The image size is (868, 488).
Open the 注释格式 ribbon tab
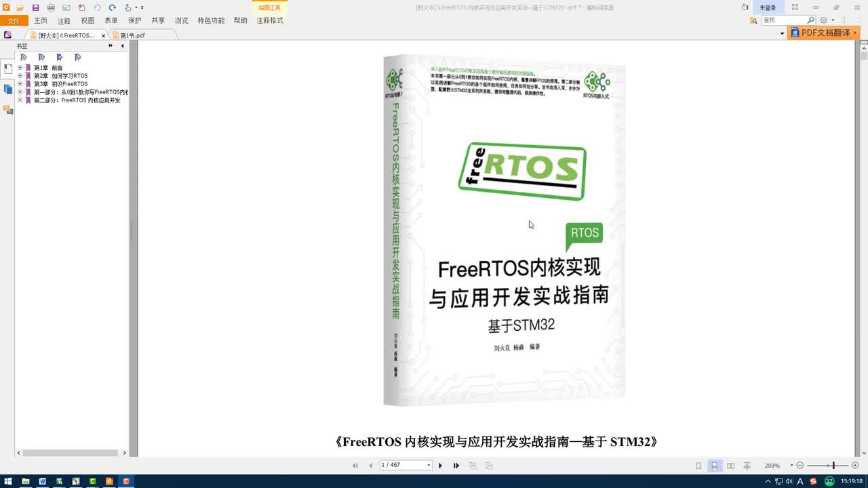click(x=270, y=21)
